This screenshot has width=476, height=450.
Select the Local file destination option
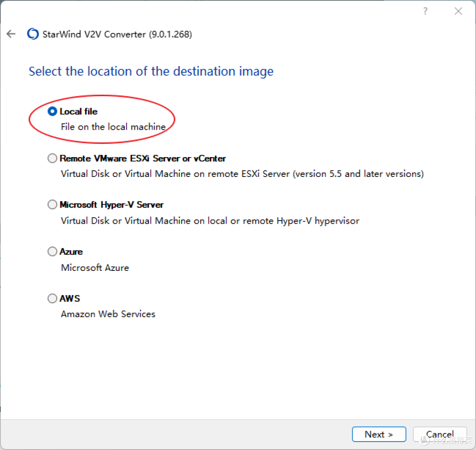(x=52, y=111)
